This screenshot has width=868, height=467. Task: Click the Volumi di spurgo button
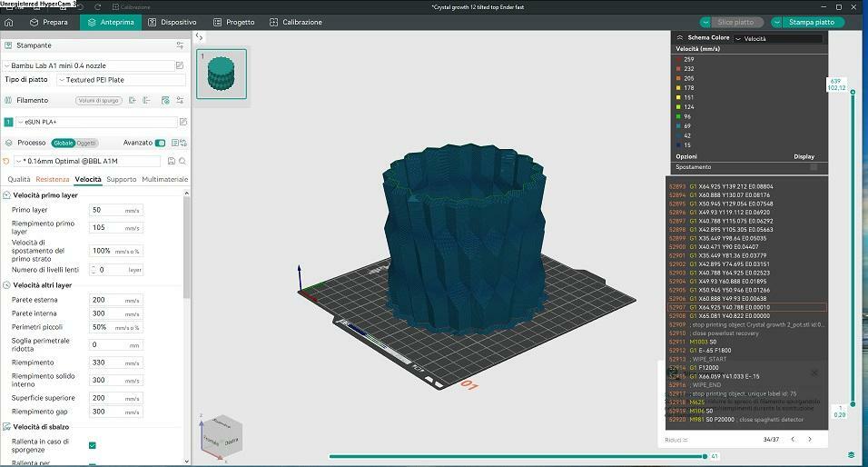tap(98, 101)
